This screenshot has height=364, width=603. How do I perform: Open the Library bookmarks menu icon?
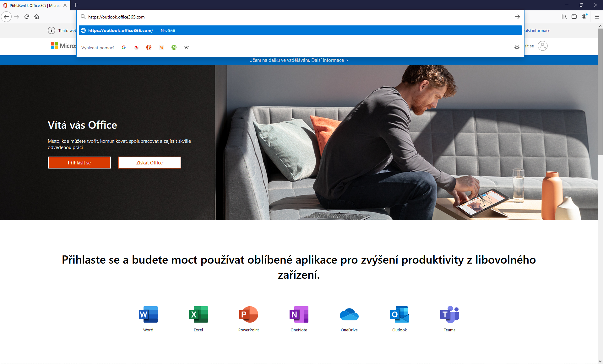[x=564, y=17]
